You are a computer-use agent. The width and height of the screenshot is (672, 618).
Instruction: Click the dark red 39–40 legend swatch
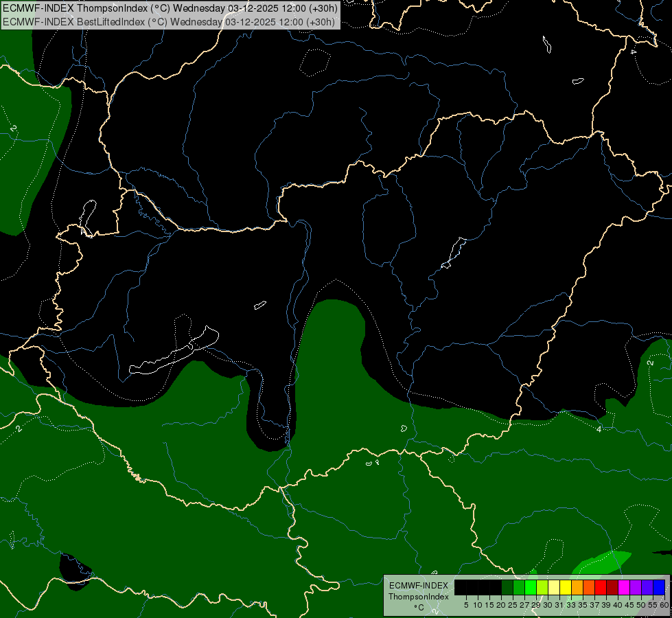click(x=612, y=587)
